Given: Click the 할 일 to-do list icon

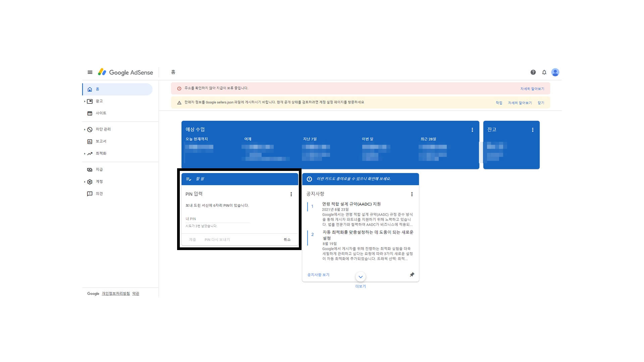Looking at the screenshot, I should click(189, 179).
